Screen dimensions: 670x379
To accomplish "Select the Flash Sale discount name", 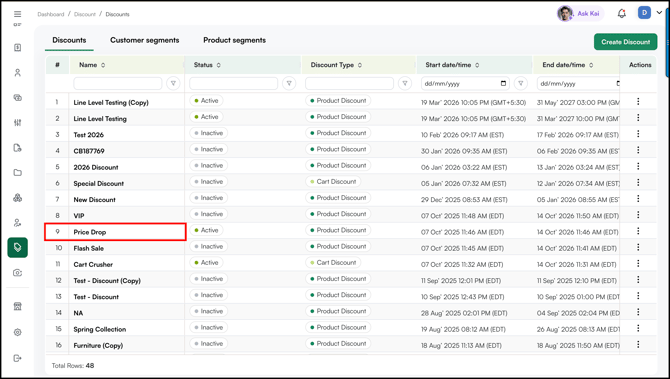I will tap(88, 248).
